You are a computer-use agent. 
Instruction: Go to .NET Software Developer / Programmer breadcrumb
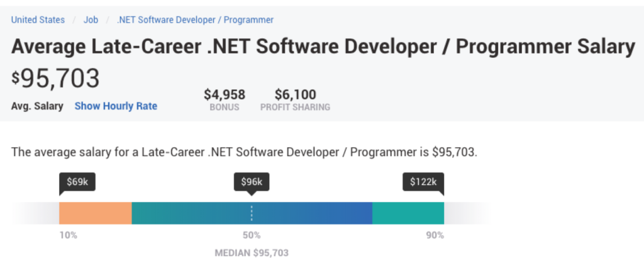pos(195,20)
